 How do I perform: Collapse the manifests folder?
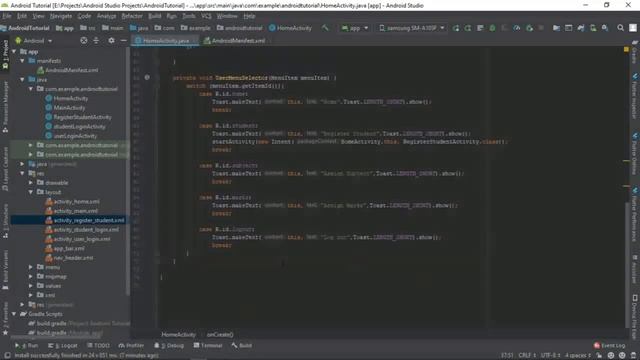click(x=22, y=61)
